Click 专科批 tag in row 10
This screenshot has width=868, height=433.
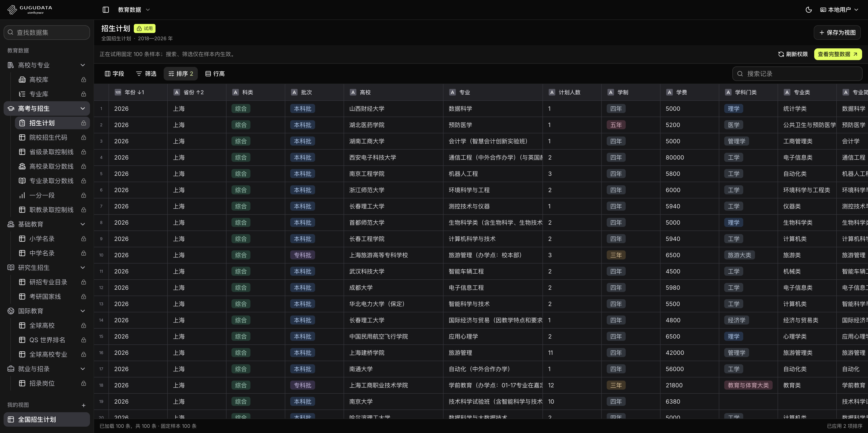[x=303, y=255]
